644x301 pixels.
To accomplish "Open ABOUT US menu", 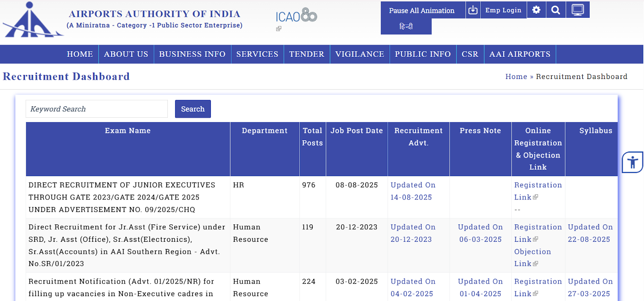I will tap(126, 54).
